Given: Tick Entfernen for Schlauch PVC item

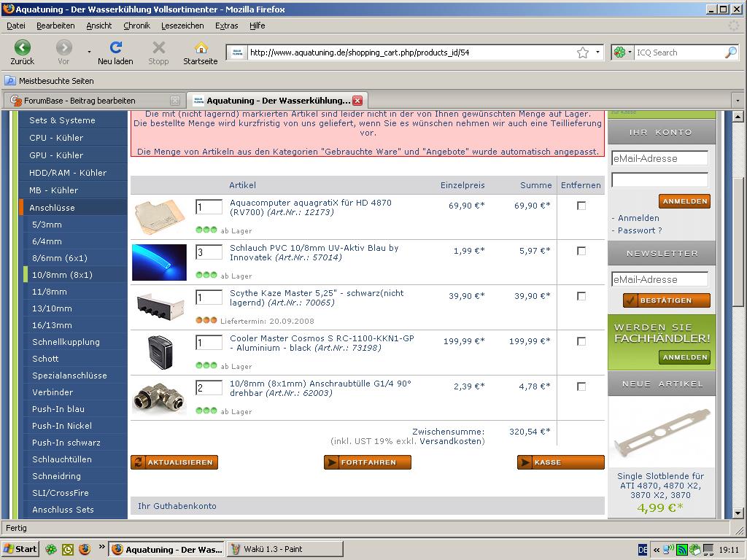Looking at the screenshot, I should 581,251.
